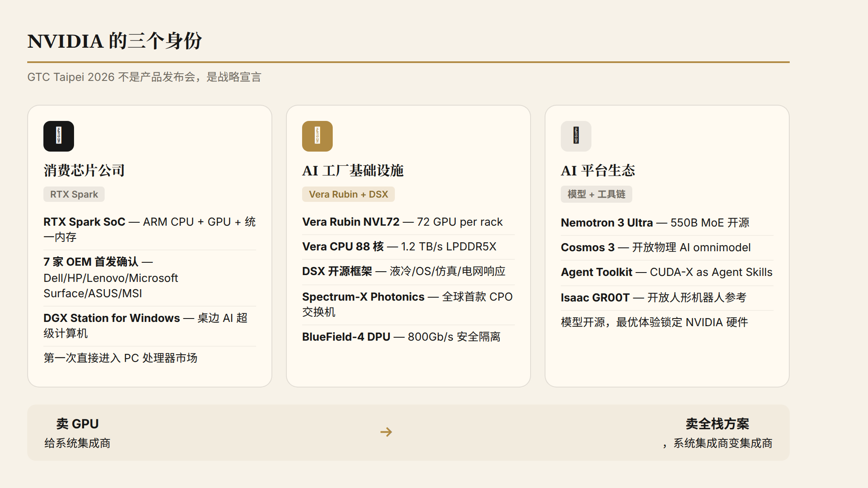Click the grey icon above AI 平台生态
The image size is (868, 488).
click(x=576, y=136)
